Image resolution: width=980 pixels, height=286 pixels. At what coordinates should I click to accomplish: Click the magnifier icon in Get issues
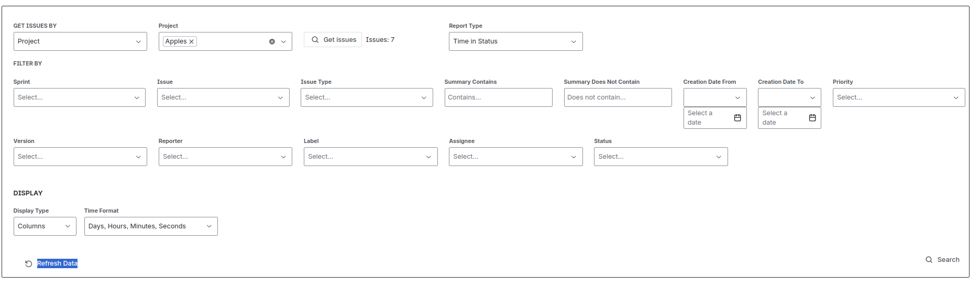(315, 40)
